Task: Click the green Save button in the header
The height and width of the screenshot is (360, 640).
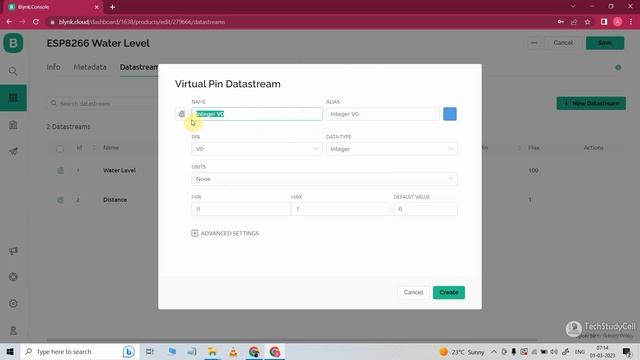Action: (x=604, y=42)
